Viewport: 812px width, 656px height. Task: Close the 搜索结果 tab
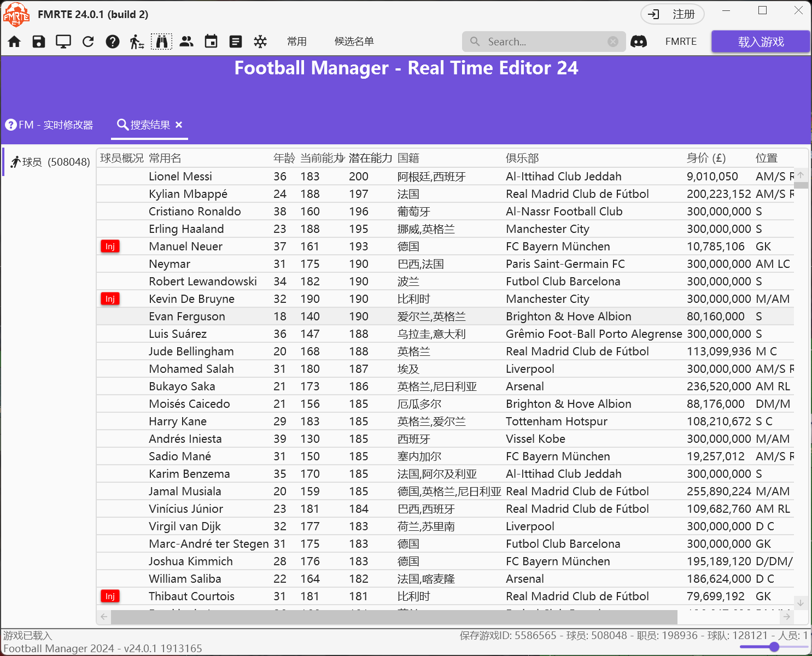(x=179, y=125)
